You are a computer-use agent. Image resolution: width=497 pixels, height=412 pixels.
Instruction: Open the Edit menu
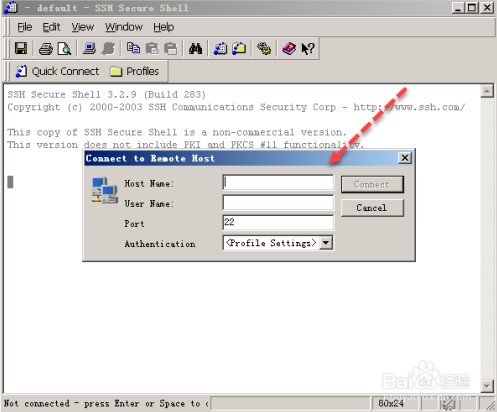coord(51,27)
